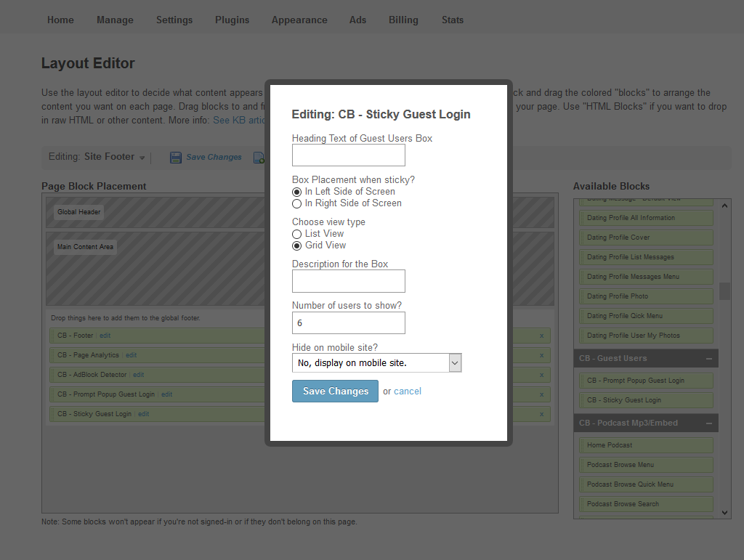This screenshot has width=744, height=560.
Task: Click the Number of users to show field
Action: pos(348,323)
